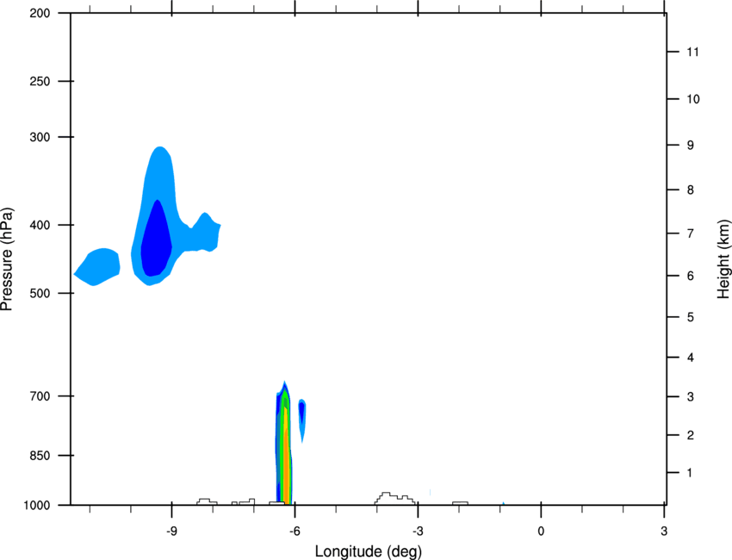Click the 0 longitude tick label

[541, 532]
